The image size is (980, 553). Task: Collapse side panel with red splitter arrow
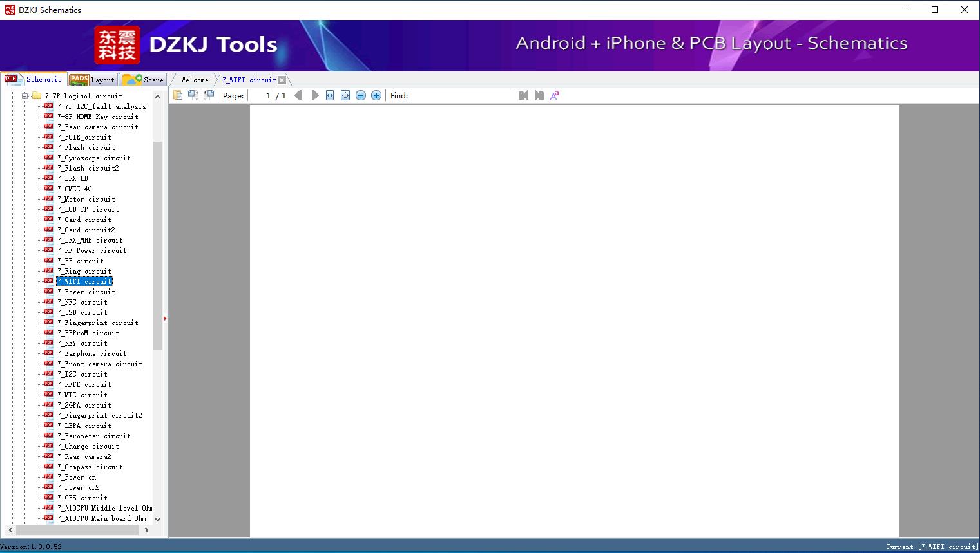point(165,318)
